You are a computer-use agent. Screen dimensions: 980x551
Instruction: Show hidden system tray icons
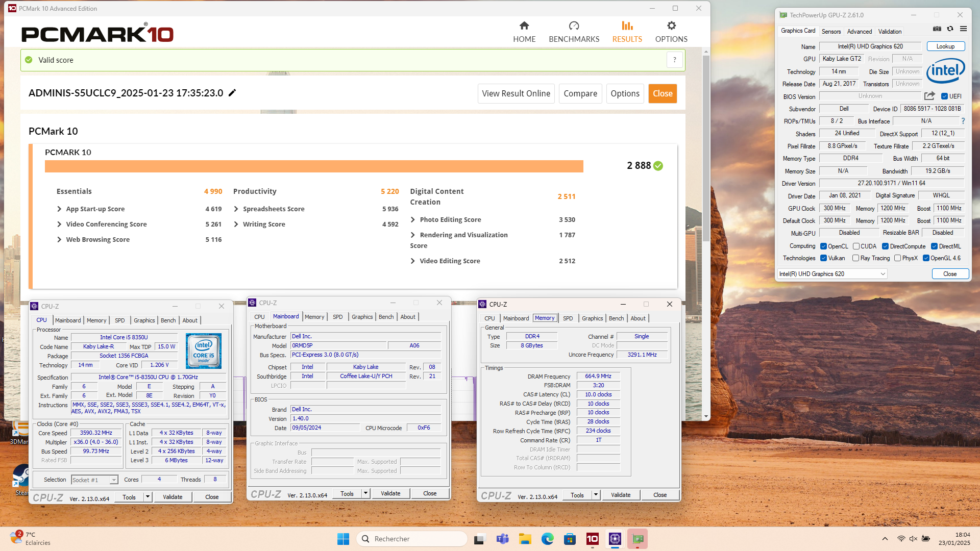click(x=885, y=539)
